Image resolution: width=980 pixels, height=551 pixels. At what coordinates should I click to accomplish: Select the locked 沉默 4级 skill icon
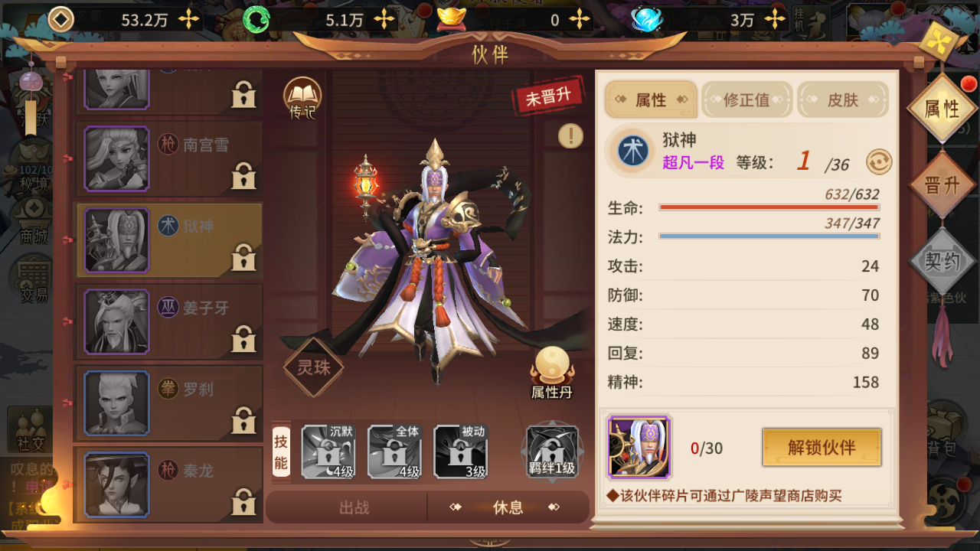(328, 452)
